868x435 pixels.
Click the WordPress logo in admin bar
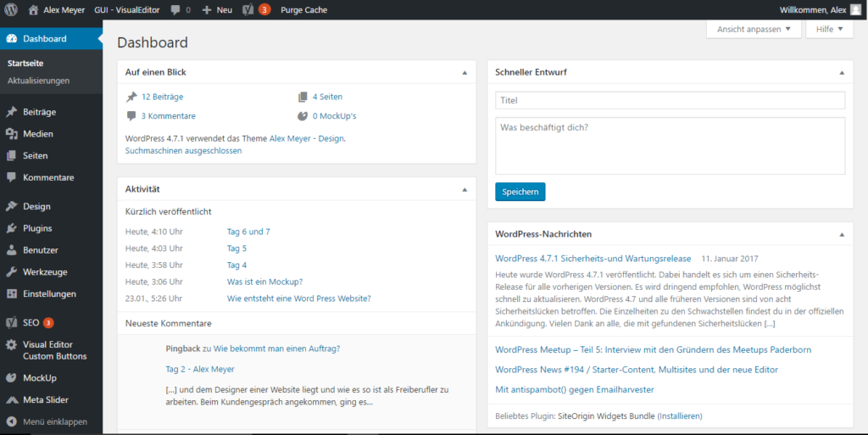[11, 10]
